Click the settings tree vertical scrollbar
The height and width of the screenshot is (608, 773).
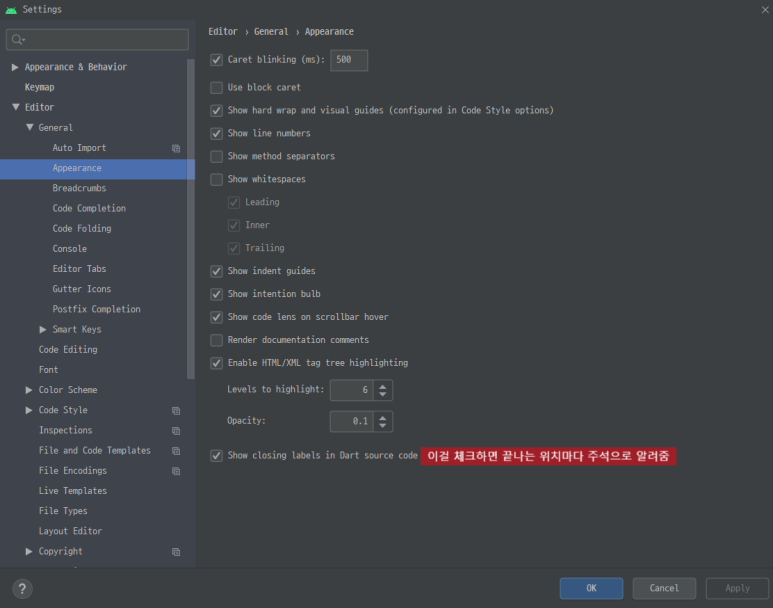[191, 219]
